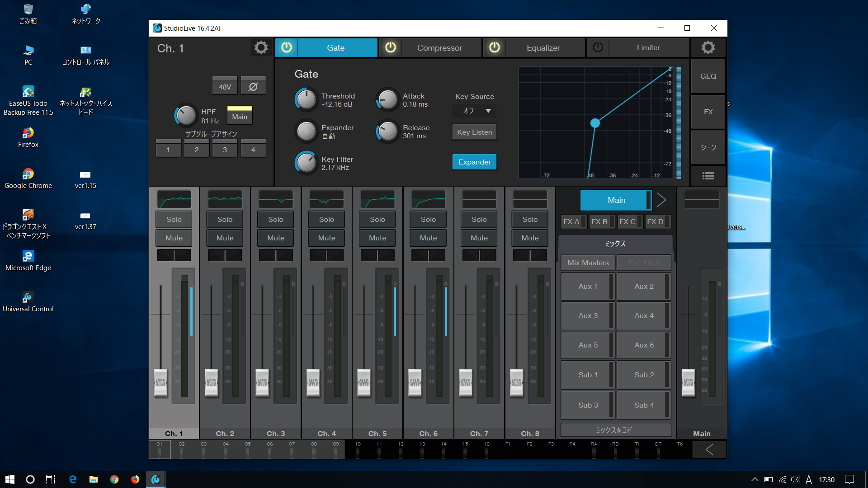Viewport: 868px width, 488px height.
Task: Open the list view icon below the scene button
Action: coord(708,176)
